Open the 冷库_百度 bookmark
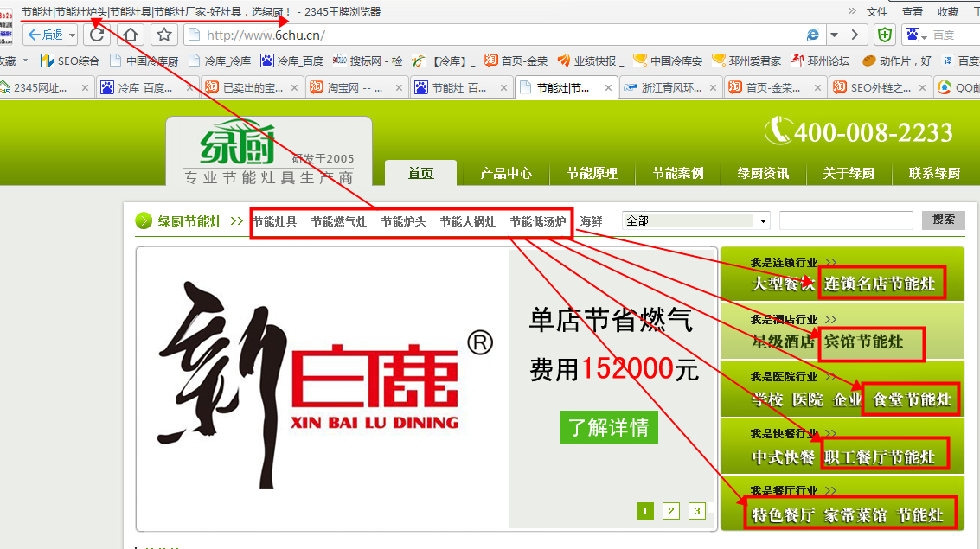Viewport: 980px width, 549px height. point(291,61)
